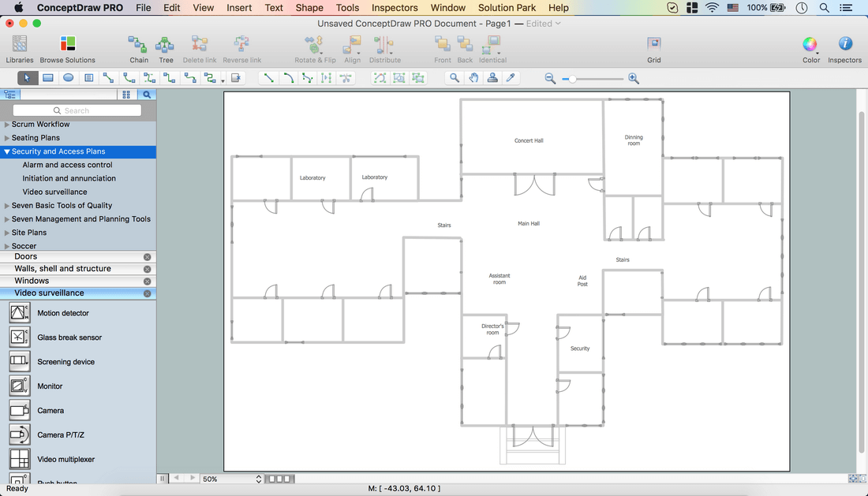Open Video surveillance library in tree
This screenshot has height=496, width=868.
[54, 192]
